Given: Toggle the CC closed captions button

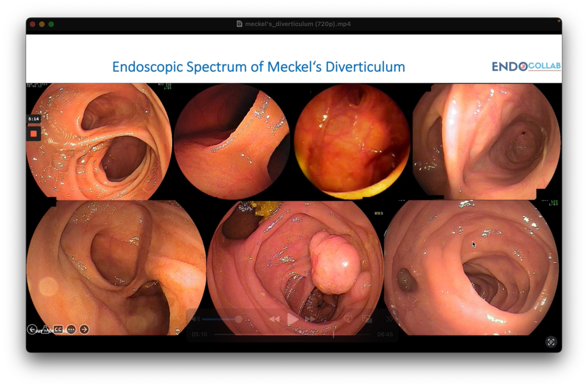Looking at the screenshot, I should pyautogui.click(x=58, y=329).
